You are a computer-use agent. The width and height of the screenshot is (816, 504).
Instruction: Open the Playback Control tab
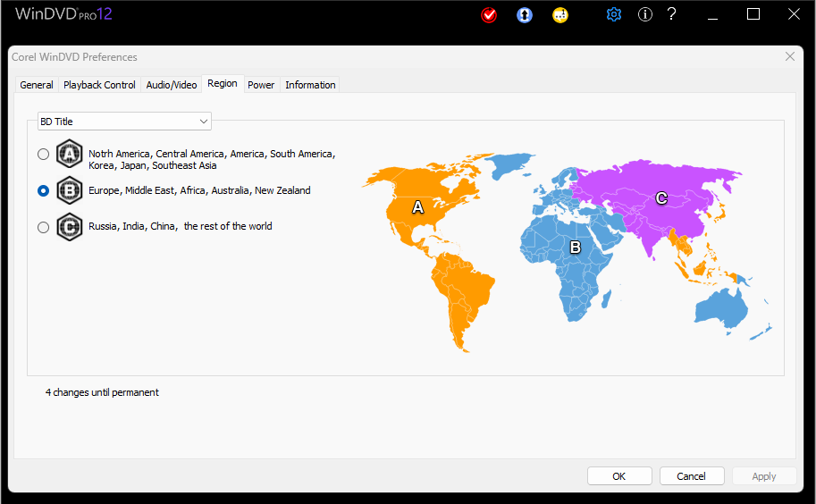99,85
